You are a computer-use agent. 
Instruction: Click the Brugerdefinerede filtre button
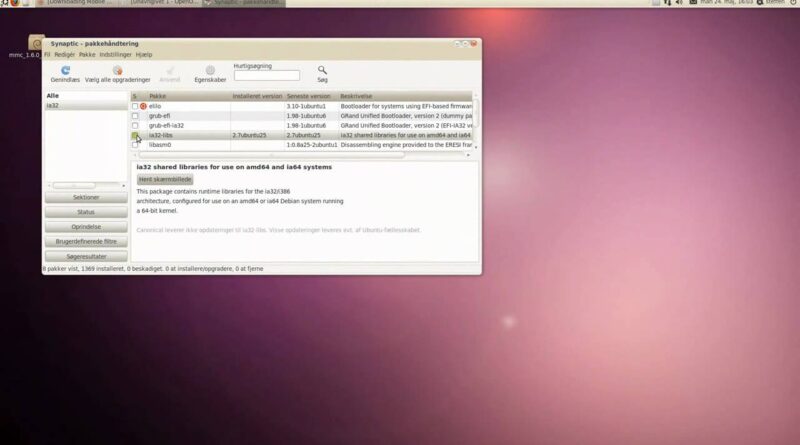86,242
